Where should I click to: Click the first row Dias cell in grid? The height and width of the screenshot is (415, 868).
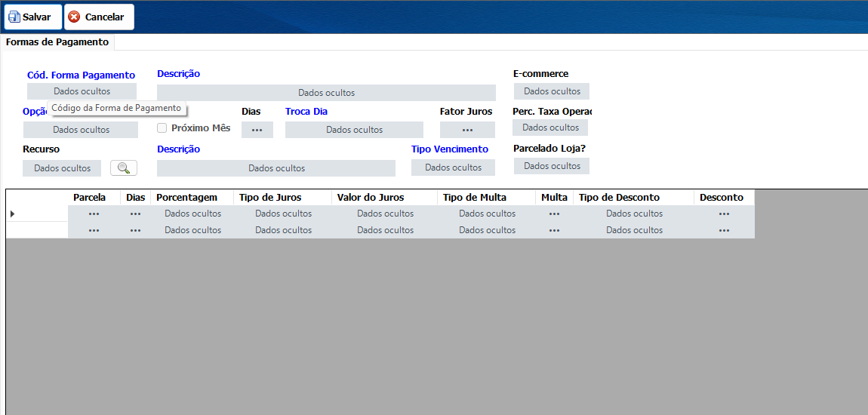135,214
